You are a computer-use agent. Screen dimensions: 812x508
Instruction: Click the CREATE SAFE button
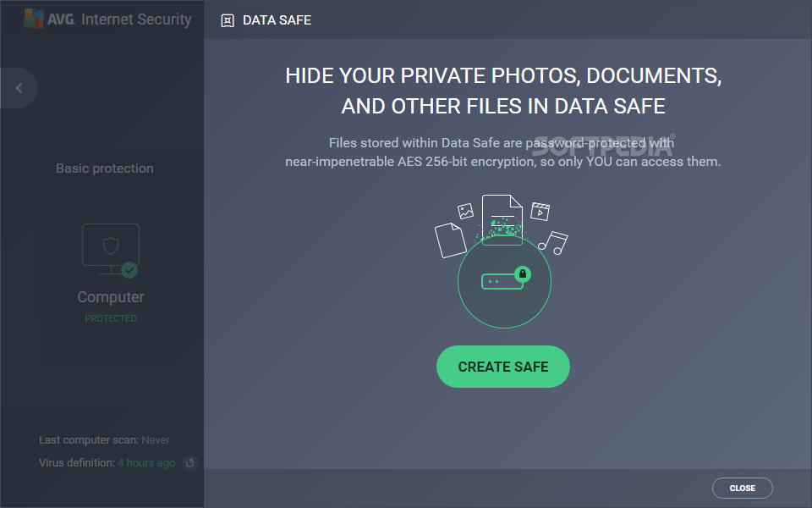pos(502,367)
